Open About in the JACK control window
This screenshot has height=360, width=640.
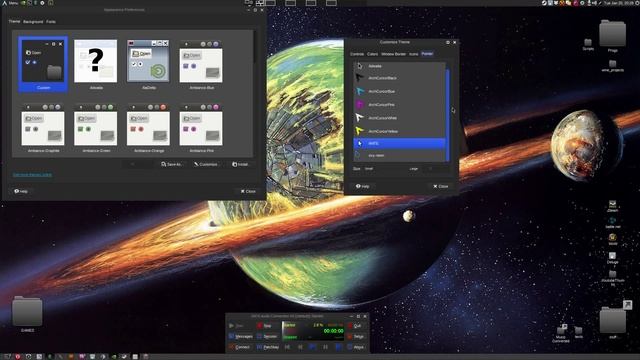(x=356, y=347)
